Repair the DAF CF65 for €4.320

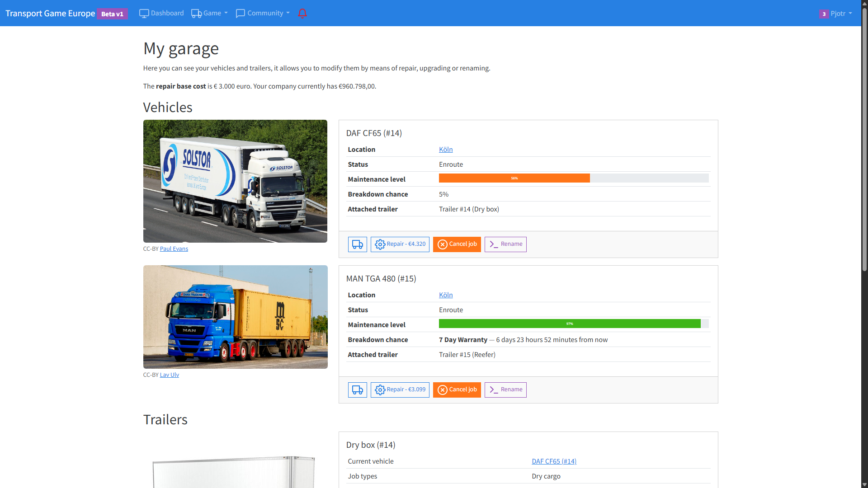pyautogui.click(x=400, y=244)
